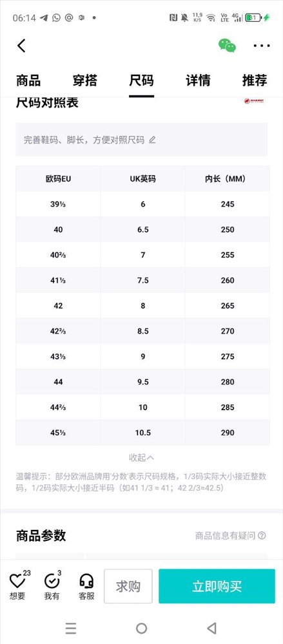Tap the heart 想要 icon

pos(17,582)
